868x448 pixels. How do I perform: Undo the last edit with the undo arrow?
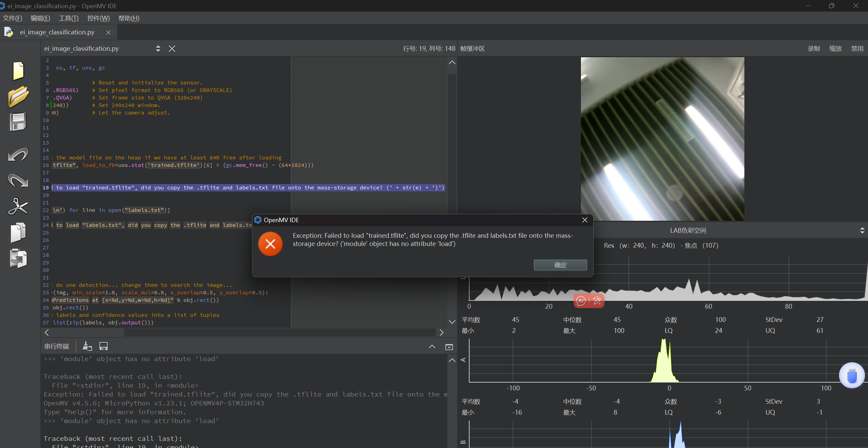pos(18,155)
